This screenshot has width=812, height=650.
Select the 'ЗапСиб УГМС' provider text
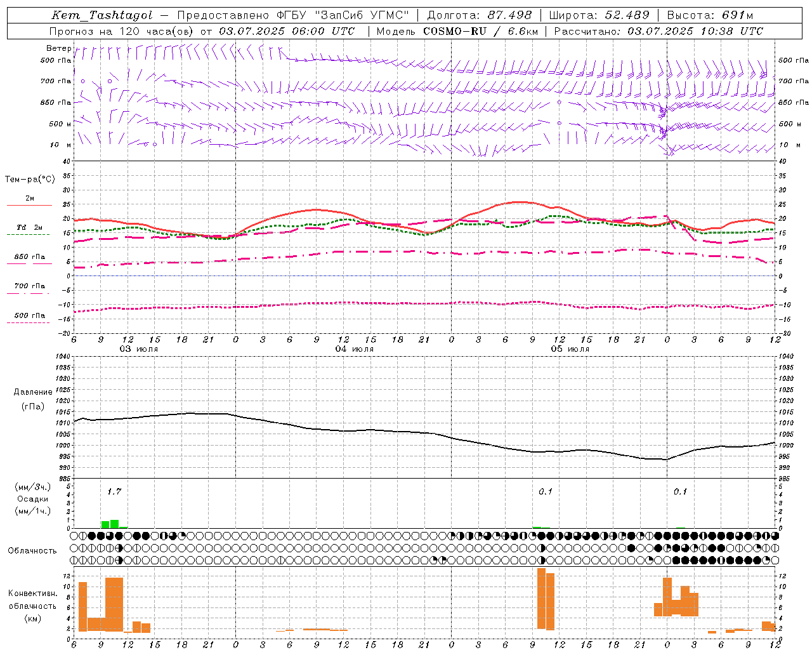coord(362,15)
